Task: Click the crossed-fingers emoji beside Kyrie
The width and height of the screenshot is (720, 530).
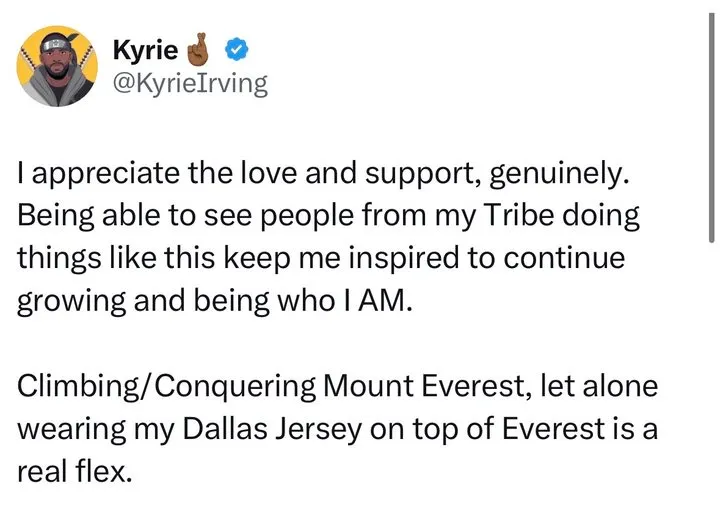Action: coord(198,49)
